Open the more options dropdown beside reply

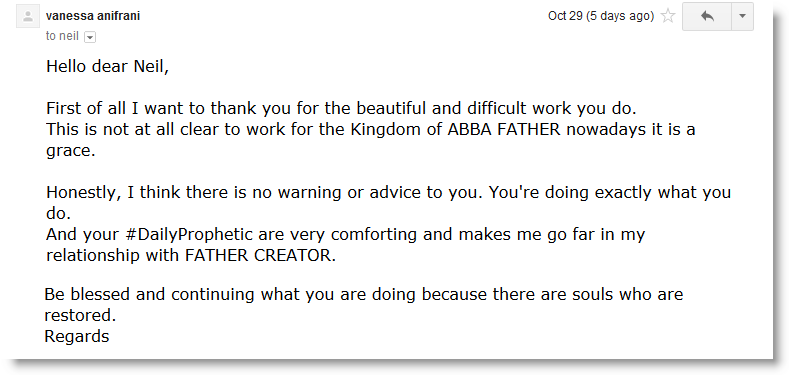pos(742,16)
